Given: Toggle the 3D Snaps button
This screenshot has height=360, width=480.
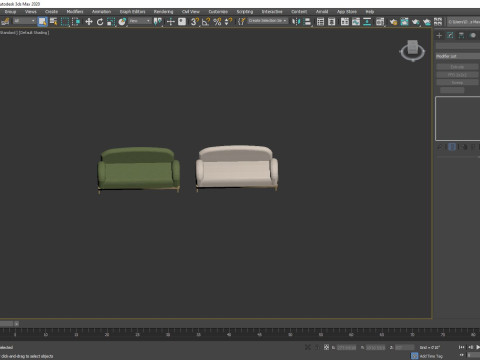Looking at the screenshot, I should 195,22.
